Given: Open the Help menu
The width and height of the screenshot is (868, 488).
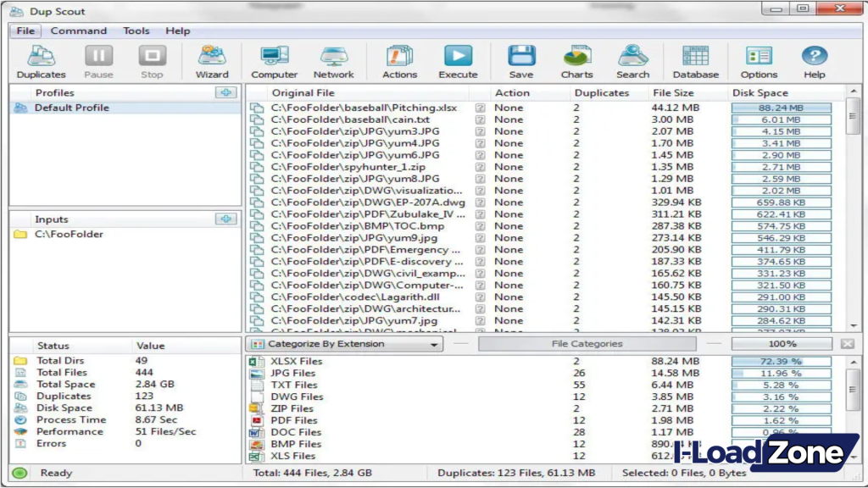Looking at the screenshot, I should pyautogui.click(x=178, y=31).
